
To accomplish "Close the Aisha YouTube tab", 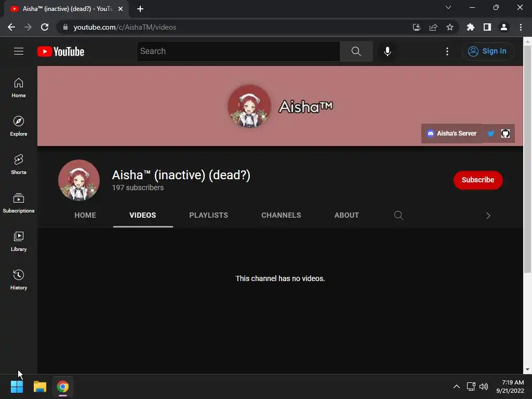I will pos(120,9).
